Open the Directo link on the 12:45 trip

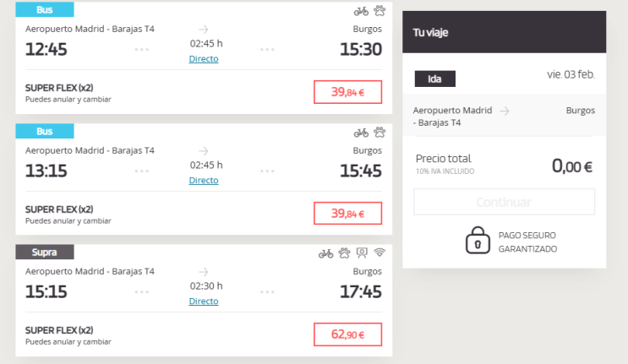coord(204,59)
